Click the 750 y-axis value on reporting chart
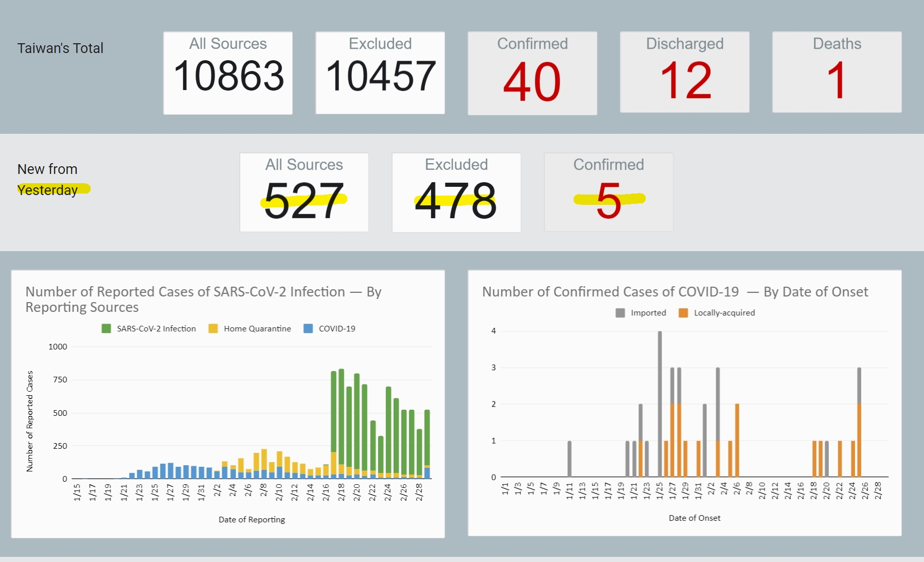 (x=60, y=380)
